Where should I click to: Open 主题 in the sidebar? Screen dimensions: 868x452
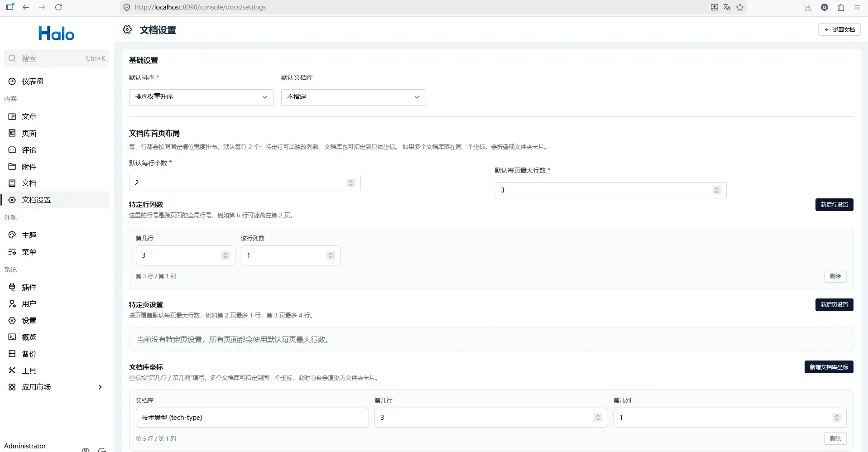pyautogui.click(x=56, y=235)
